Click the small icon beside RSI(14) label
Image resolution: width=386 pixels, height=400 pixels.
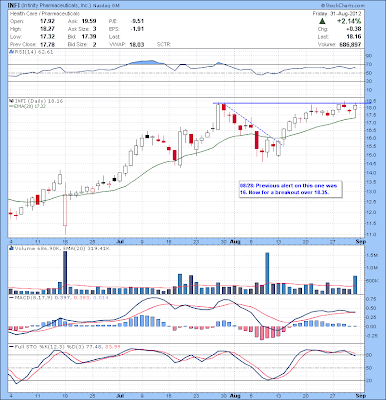pos(10,52)
